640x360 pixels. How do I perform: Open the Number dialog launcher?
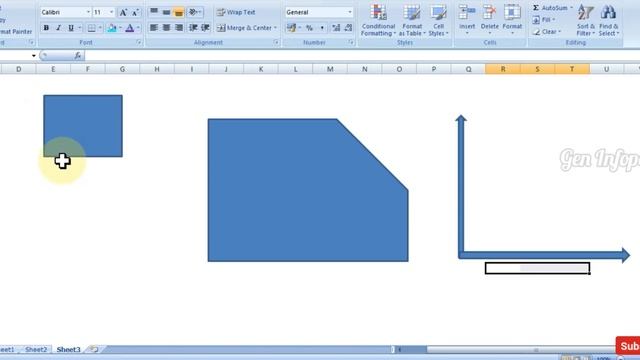pyautogui.click(x=351, y=42)
